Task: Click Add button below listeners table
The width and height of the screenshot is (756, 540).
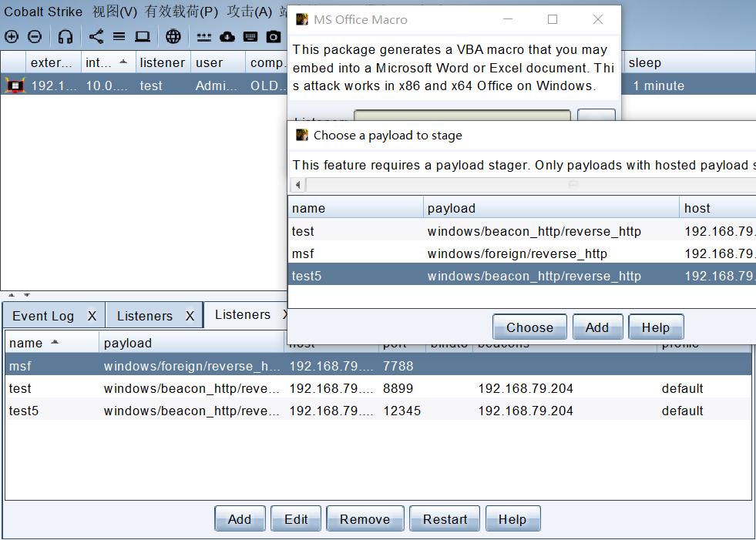Action: (x=240, y=518)
